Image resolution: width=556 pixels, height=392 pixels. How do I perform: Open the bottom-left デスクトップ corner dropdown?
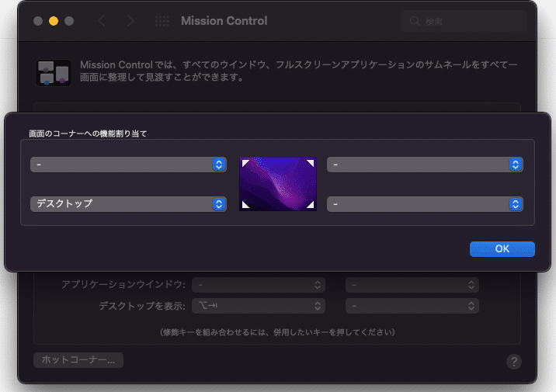(128, 204)
